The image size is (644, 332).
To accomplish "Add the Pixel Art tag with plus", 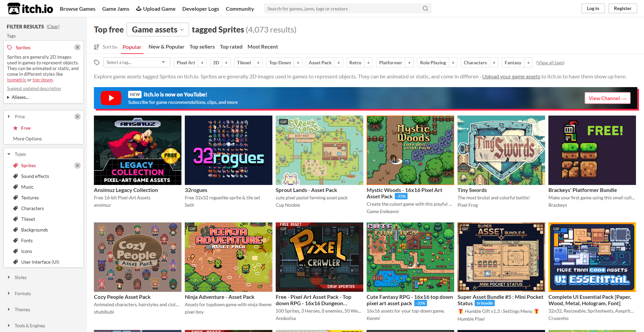I will point(202,63).
